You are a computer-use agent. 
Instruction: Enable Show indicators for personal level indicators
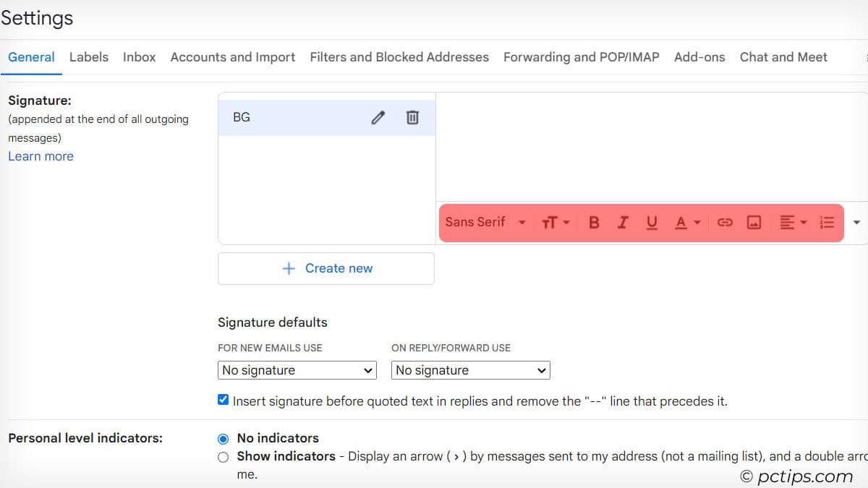(224, 456)
